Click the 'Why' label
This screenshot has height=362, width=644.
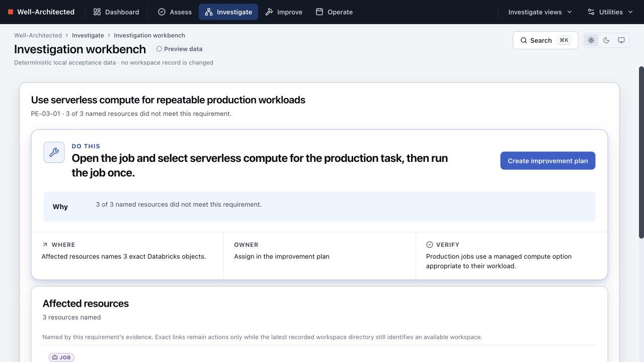[x=60, y=207]
